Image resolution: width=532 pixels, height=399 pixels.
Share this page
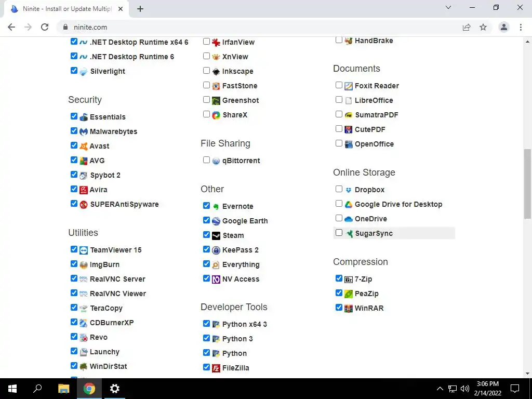[467, 27]
